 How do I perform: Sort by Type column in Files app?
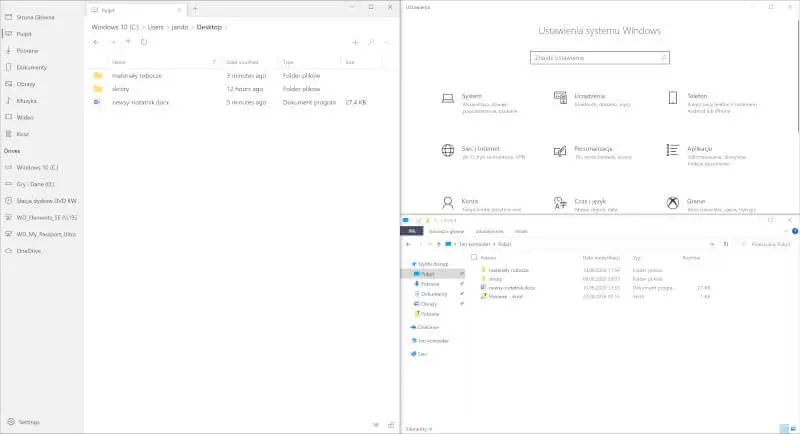click(288, 62)
